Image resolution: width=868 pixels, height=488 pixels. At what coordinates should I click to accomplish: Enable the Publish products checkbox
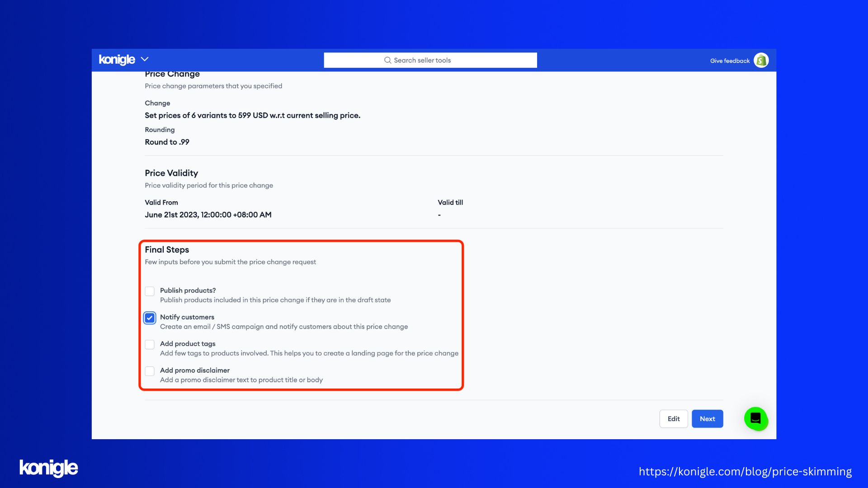point(150,291)
